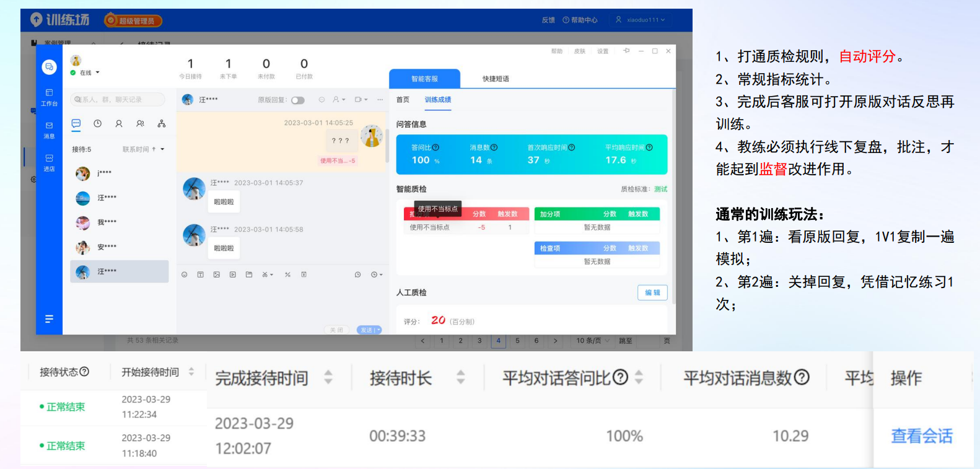Image resolution: width=980 pixels, height=469 pixels.
Task: Click the three-dot more icon in chat header
Action: click(380, 100)
